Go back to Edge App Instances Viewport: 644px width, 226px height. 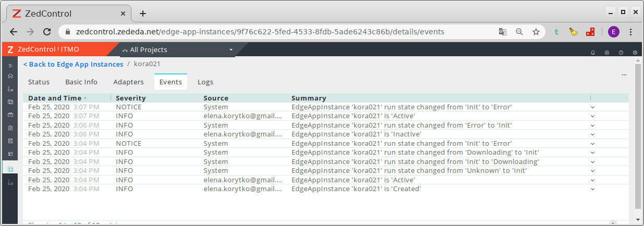[x=74, y=64]
